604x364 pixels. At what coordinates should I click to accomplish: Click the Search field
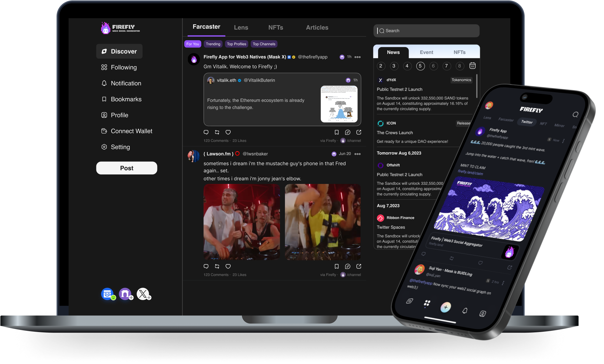click(x=426, y=31)
